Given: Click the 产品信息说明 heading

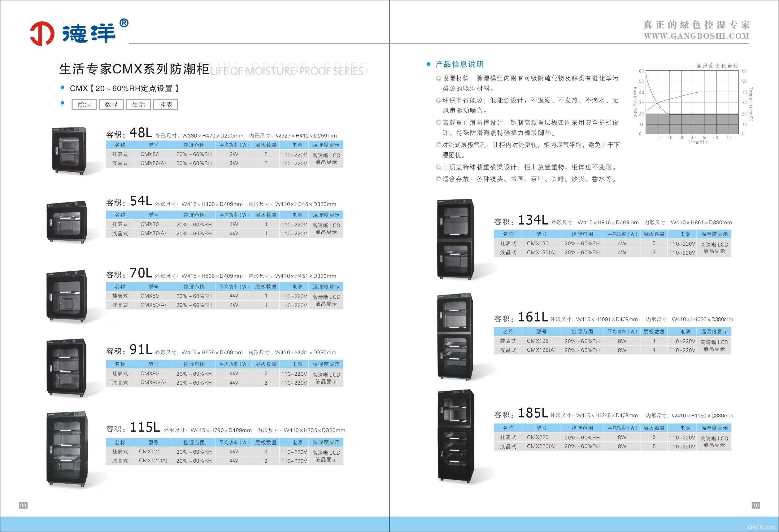Looking at the screenshot, I should pyautogui.click(x=459, y=64).
